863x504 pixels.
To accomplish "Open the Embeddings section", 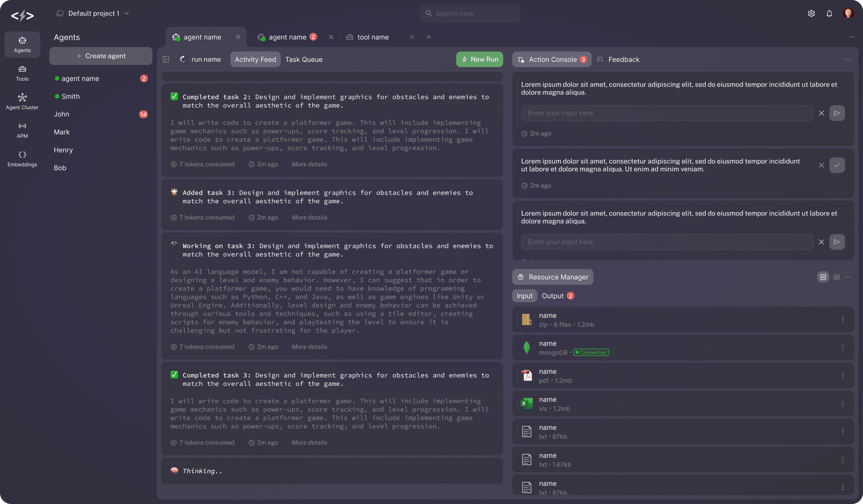I will tap(22, 159).
